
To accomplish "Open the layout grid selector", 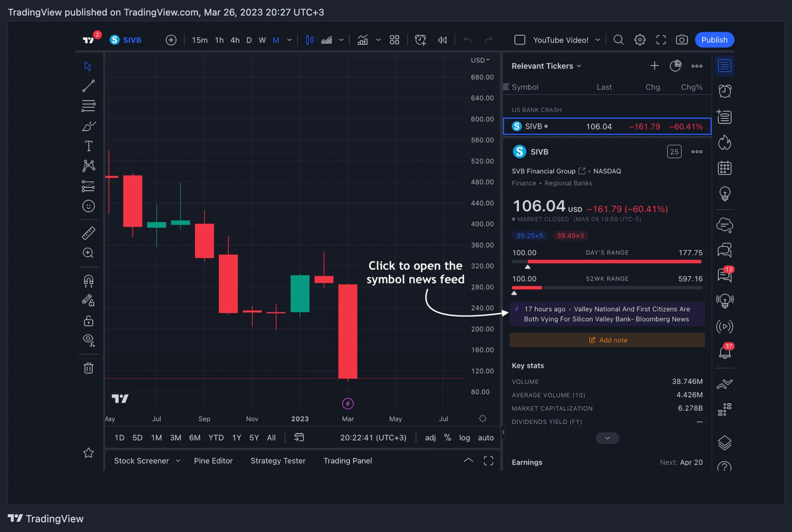I will 394,40.
